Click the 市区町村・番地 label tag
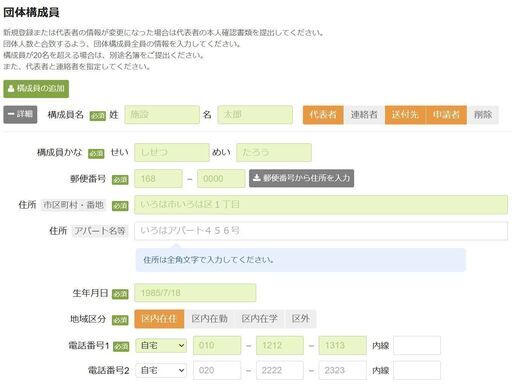Screen dimensions: 512x385 click(74, 205)
